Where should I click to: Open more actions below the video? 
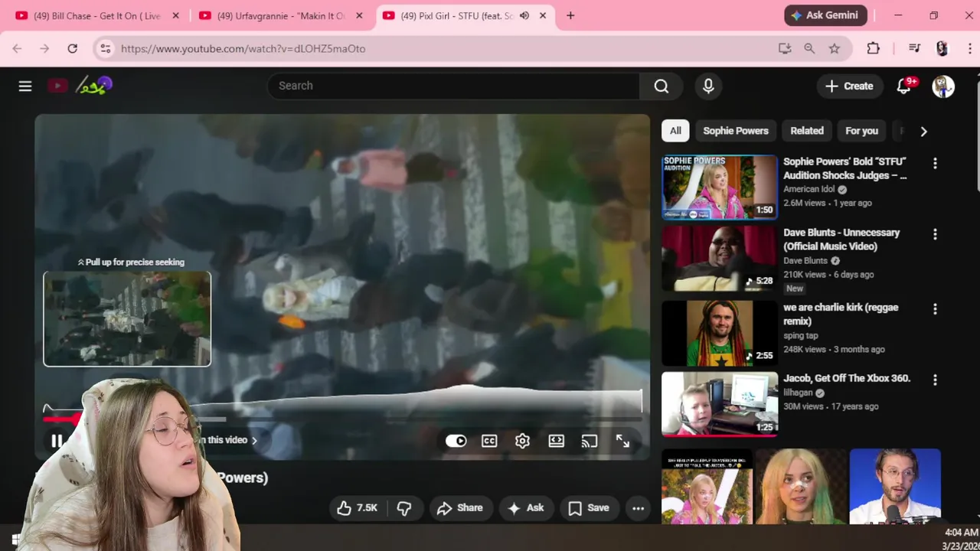pyautogui.click(x=638, y=508)
